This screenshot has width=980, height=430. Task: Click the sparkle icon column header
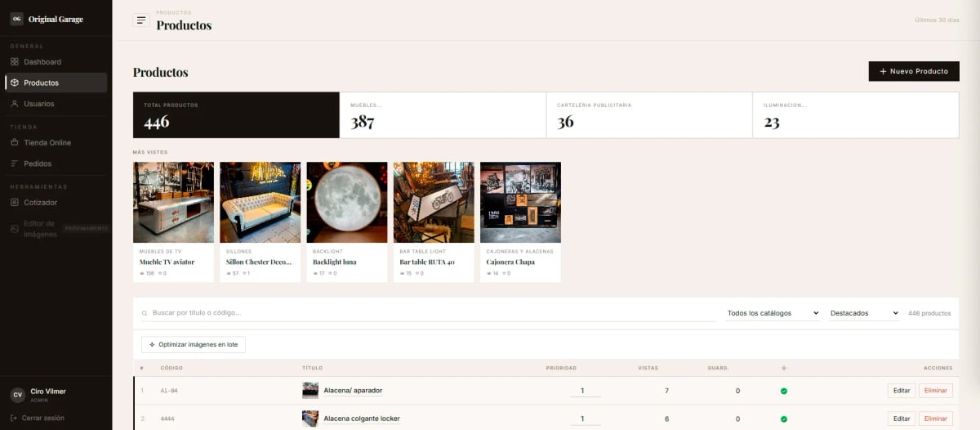[784, 368]
